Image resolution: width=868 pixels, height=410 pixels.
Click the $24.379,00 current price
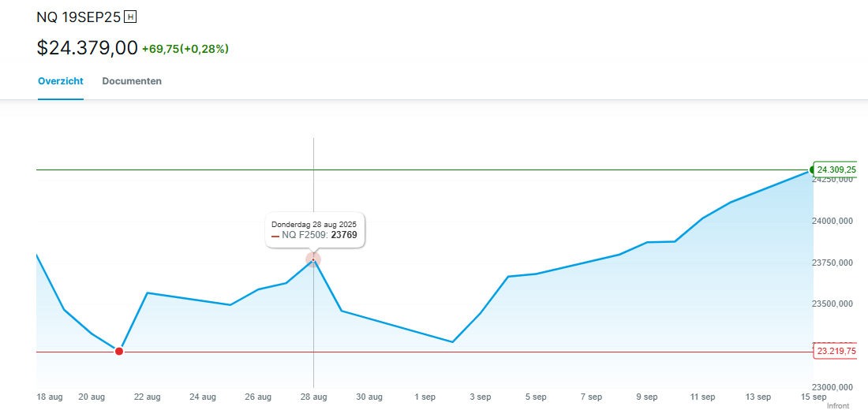click(x=87, y=48)
